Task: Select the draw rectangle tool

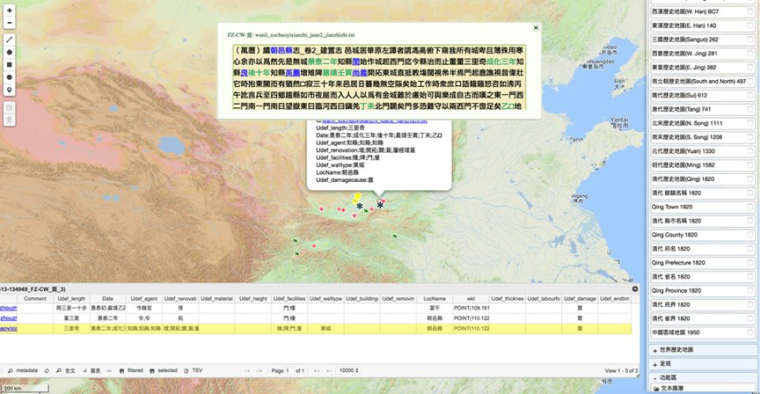Action: point(9,65)
